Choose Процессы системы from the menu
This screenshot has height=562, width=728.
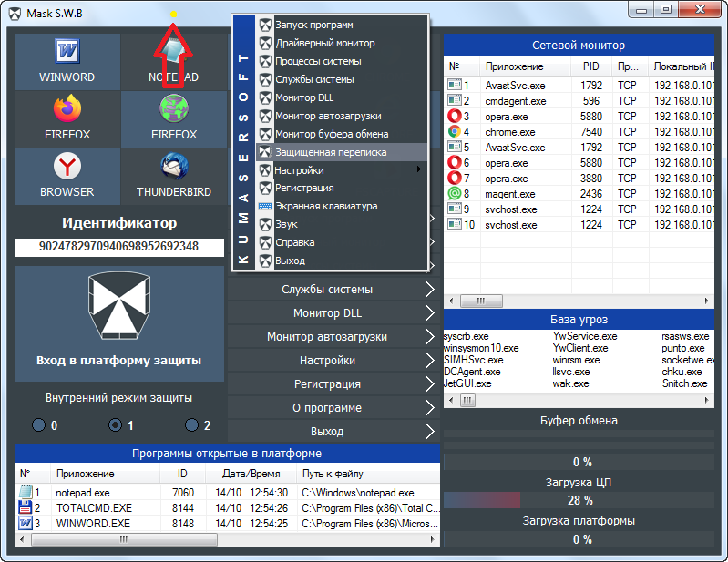tap(342, 61)
